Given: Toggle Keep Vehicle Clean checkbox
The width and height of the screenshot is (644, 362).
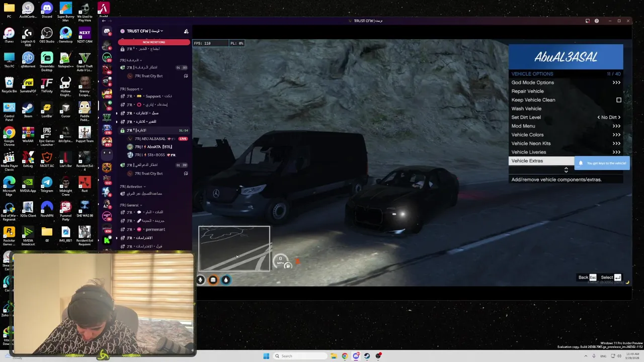Looking at the screenshot, I should coord(619,100).
